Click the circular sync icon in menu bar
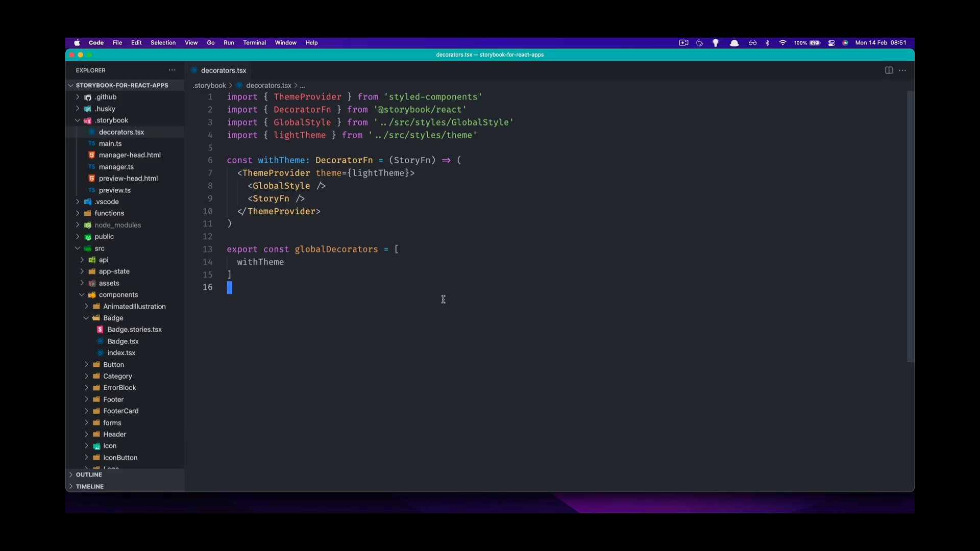The image size is (980, 551). click(x=700, y=43)
